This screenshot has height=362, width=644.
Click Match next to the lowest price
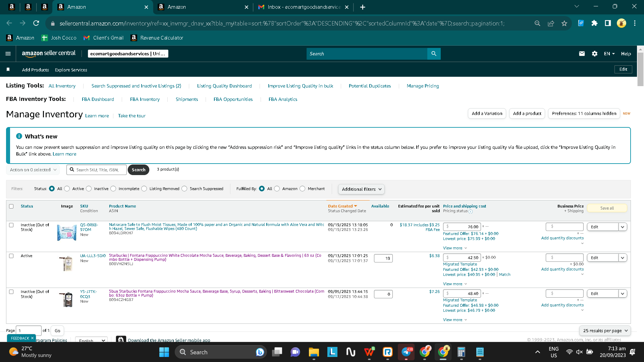[x=505, y=275]
